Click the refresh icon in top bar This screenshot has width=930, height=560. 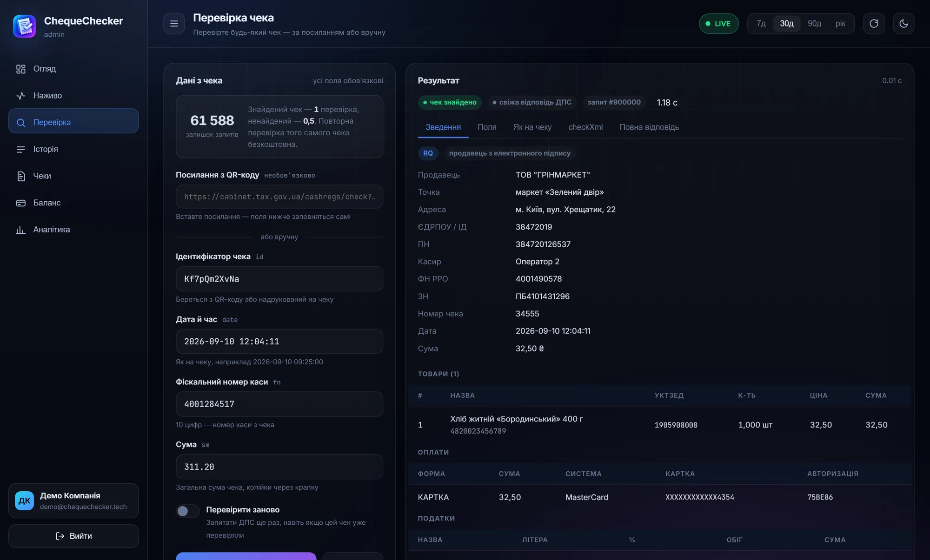point(874,24)
